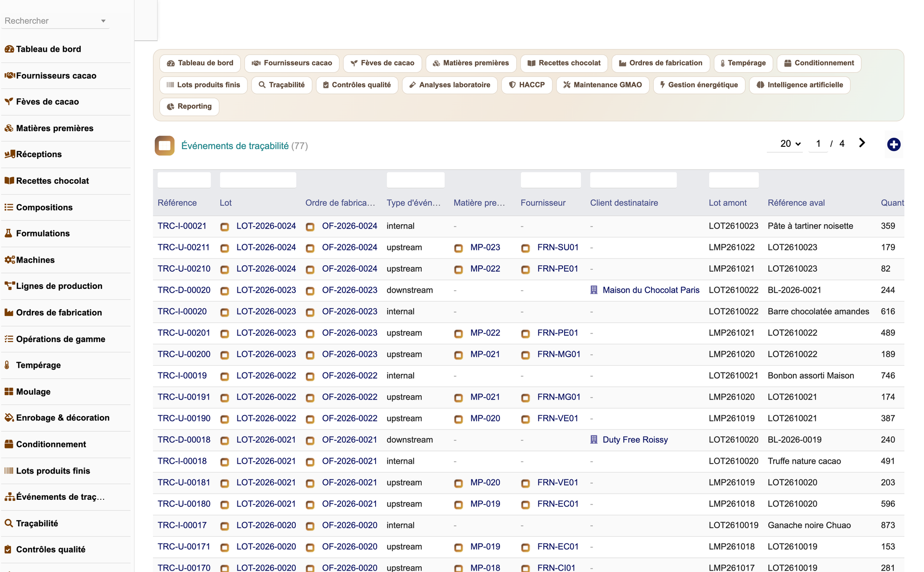
Task: Select Intelligence artificielle top navigation tab
Action: coord(800,85)
